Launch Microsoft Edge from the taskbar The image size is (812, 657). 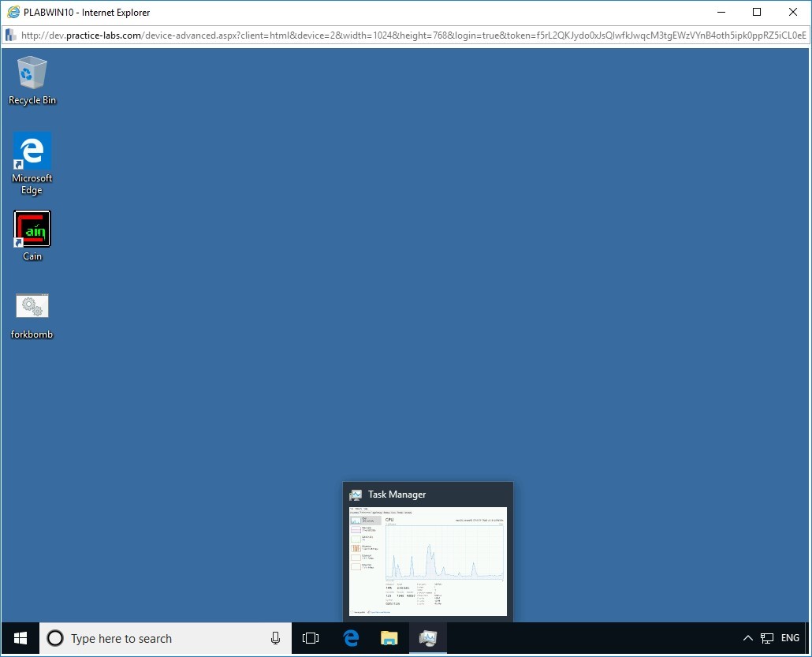tap(349, 638)
